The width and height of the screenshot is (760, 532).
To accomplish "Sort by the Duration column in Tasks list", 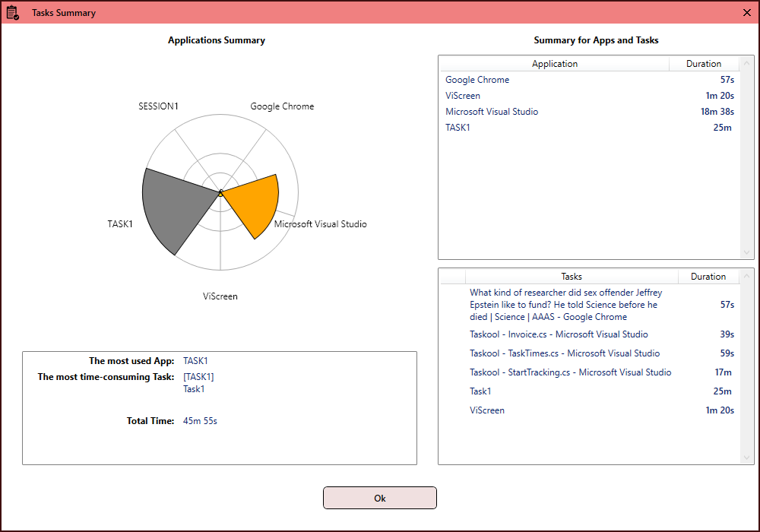I will (708, 276).
